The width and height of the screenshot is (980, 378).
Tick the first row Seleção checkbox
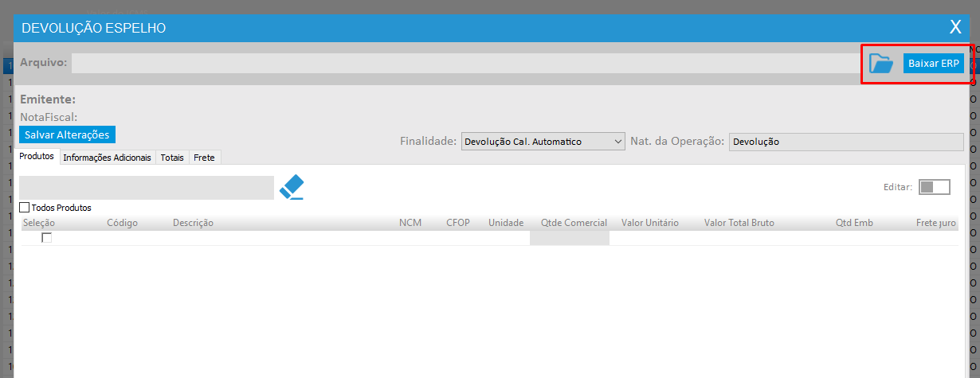pyautogui.click(x=47, y=238)
